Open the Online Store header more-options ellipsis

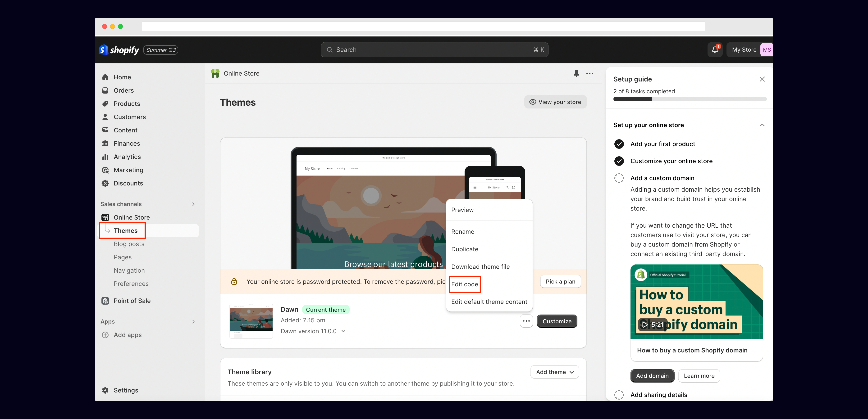tap(589, 73)
